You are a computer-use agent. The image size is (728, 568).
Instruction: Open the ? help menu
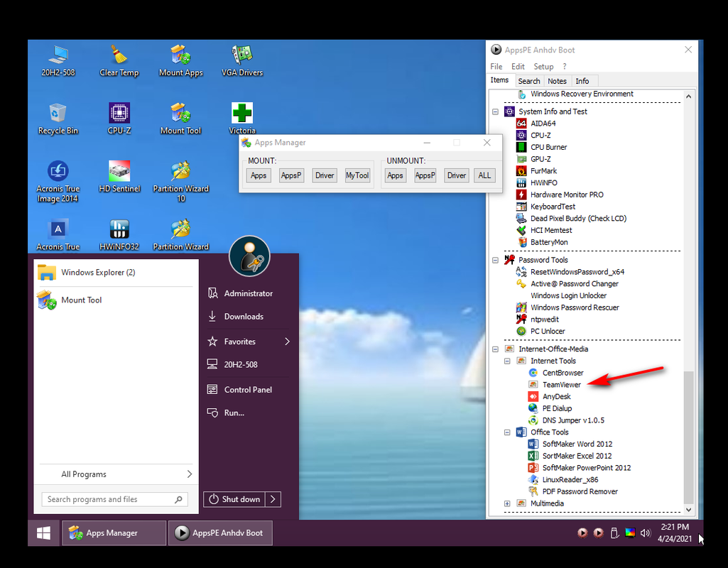pyautogui.click(x=565, y=66)
